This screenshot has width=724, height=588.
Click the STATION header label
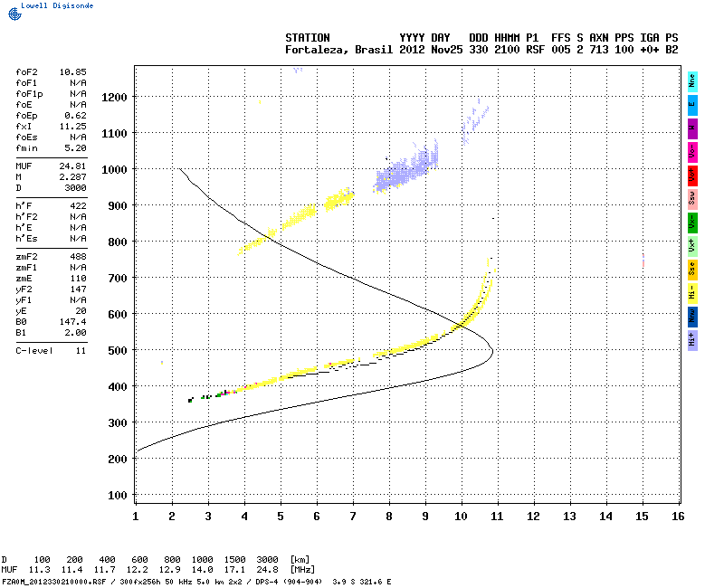pos(308,38)
